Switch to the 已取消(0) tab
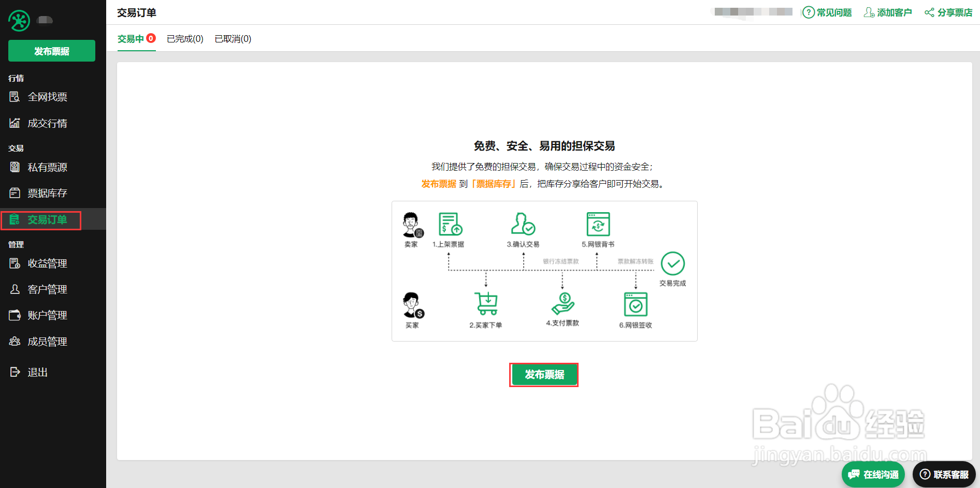 pos(233,39)
